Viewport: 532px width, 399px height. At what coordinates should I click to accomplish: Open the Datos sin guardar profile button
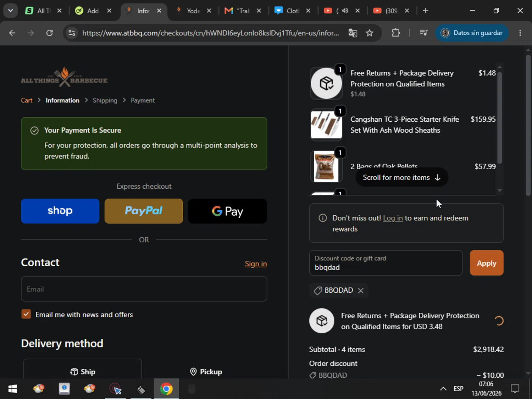472,33
